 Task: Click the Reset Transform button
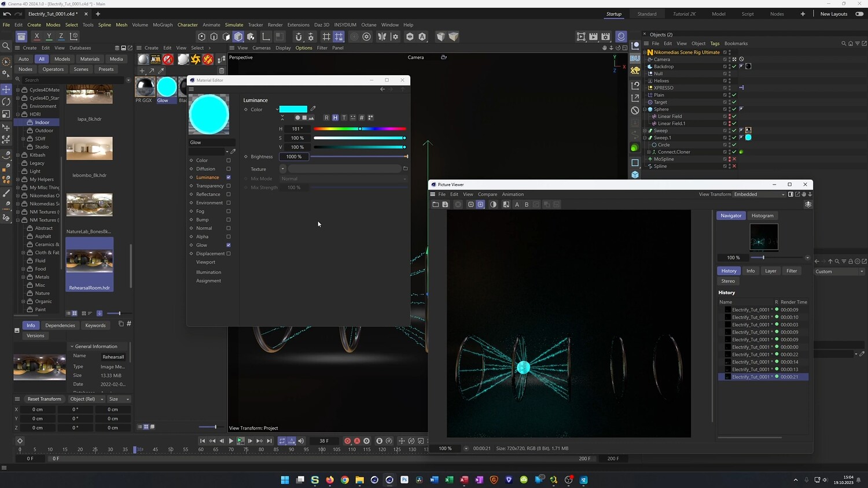click(44, 399)
